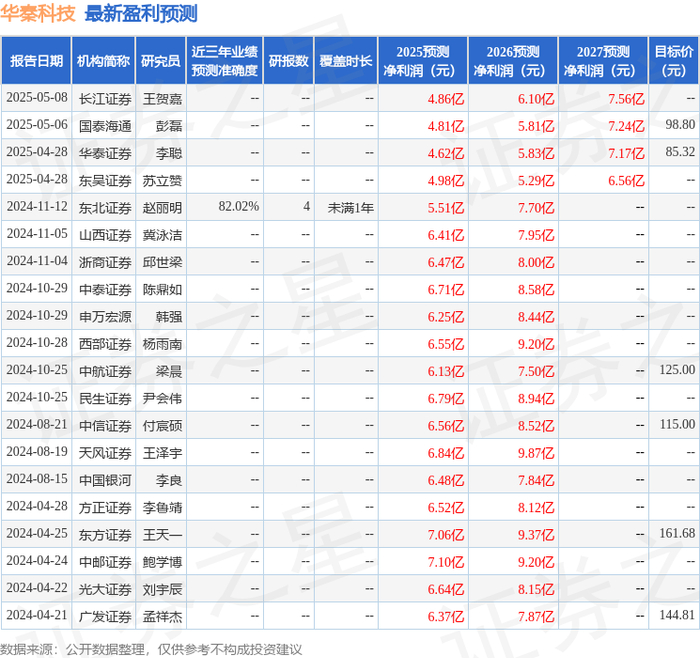Image resolution: width=700 pixels, height=658 pixels.
Task: Select the 天风证券 institution cell
Action: 105,453
